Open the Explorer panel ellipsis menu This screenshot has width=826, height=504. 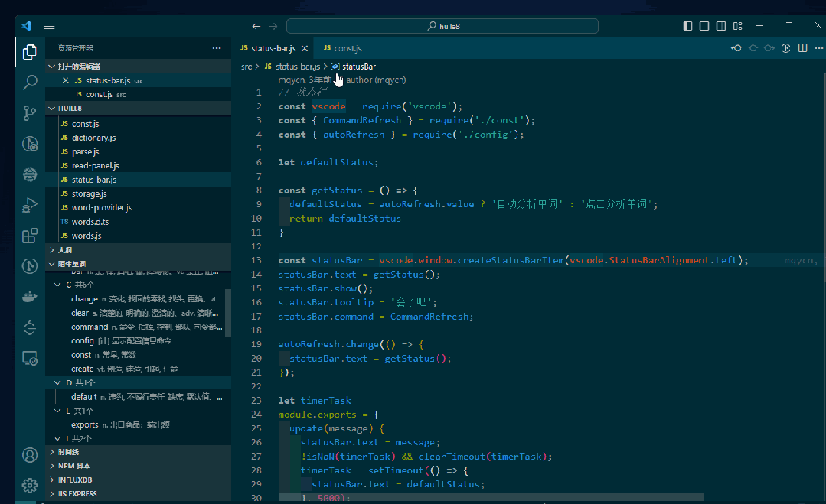tap(217, 48)
